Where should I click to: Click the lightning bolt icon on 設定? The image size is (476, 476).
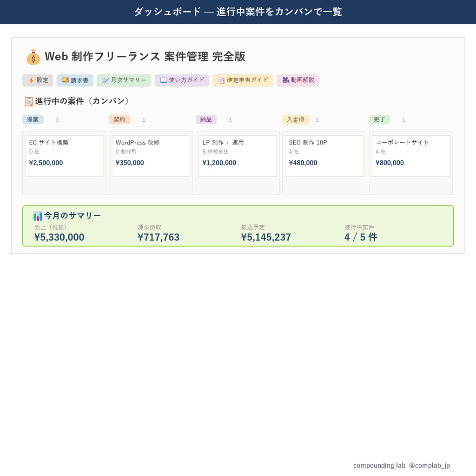click(x=31, y=80)
